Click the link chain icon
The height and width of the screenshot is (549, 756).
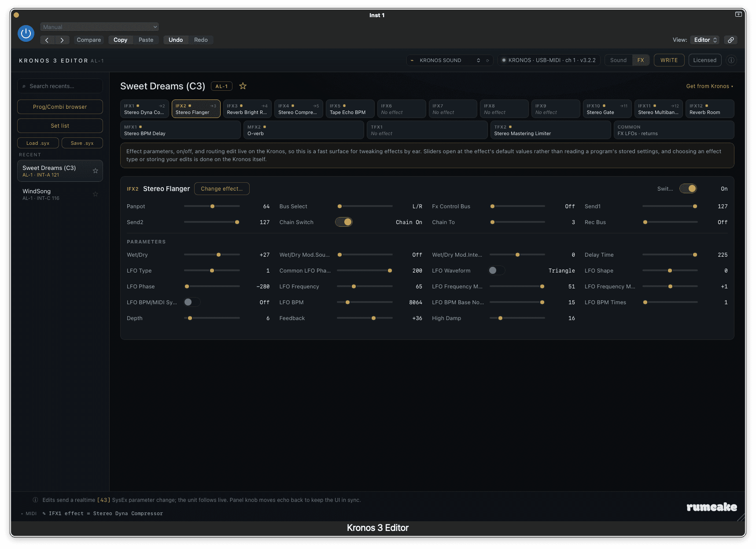[x=731, y=40]
